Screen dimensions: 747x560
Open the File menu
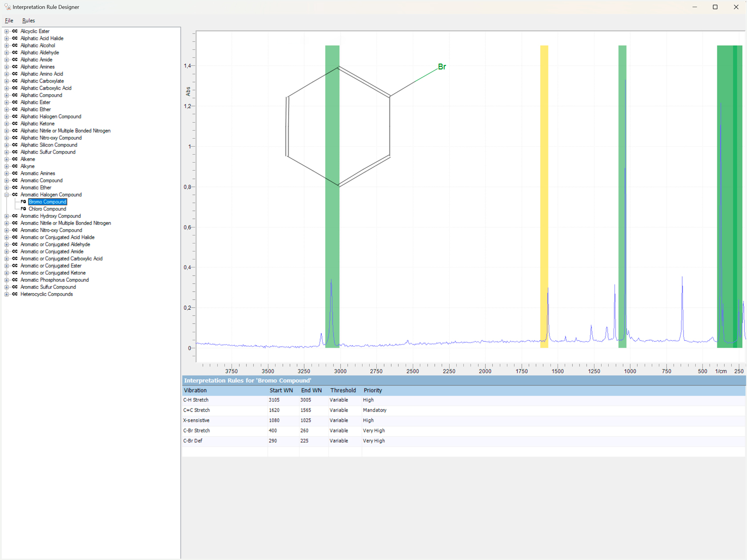point(9,20)
